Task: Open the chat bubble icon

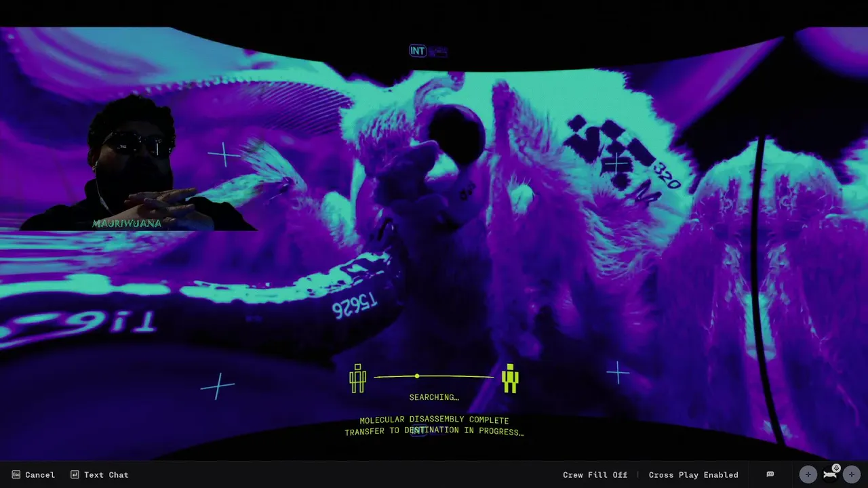Action: point(770,474)
